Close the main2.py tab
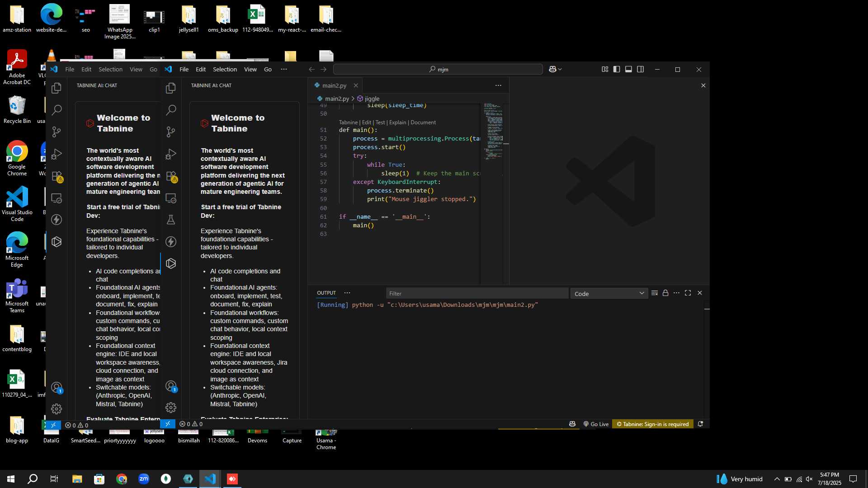The height and width of the screenshot is (488, 868). [356, 85]
